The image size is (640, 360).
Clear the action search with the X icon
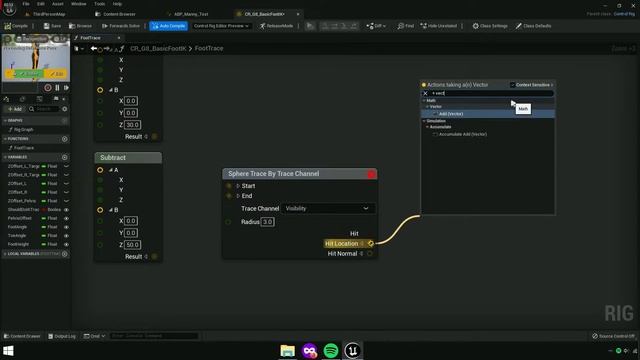[x=425, y=93]
